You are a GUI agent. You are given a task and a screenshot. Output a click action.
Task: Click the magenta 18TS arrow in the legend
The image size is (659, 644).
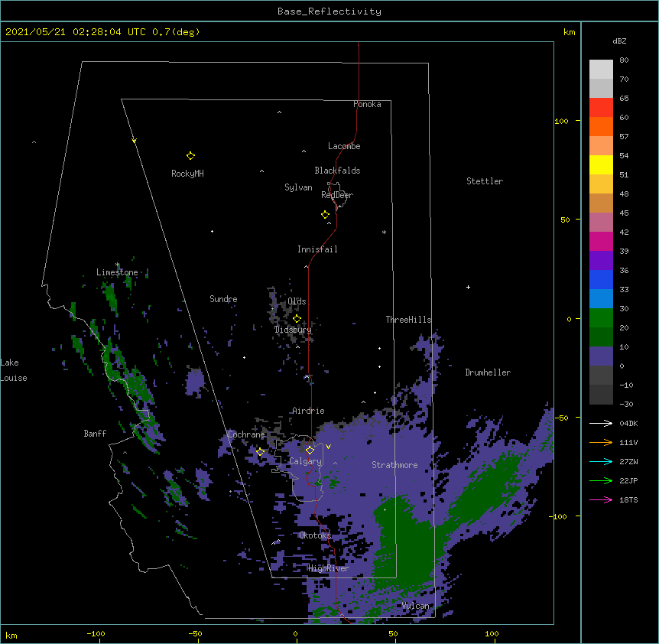pos(601,499)
